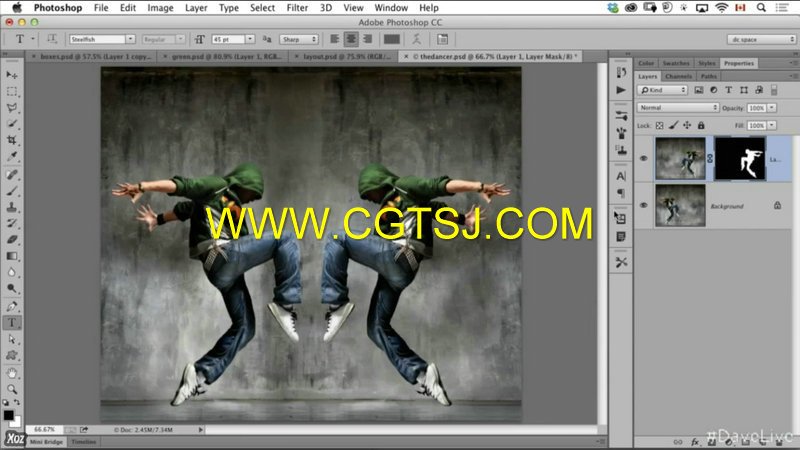800x450 pixels.
Task: Select the Eyedropper tool
Action: 12,156
